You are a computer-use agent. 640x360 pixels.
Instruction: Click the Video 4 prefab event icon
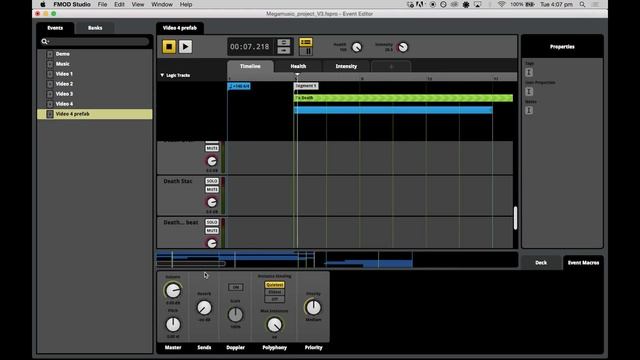tap(50, 114)
